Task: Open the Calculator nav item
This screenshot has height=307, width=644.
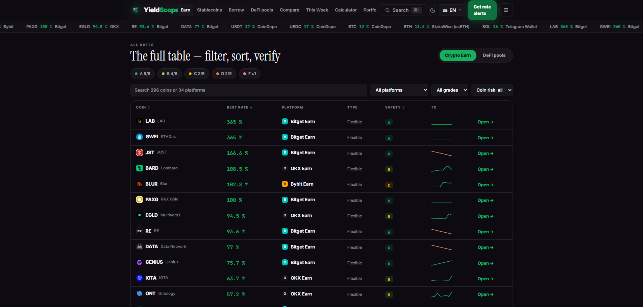Action: (346, 10)
